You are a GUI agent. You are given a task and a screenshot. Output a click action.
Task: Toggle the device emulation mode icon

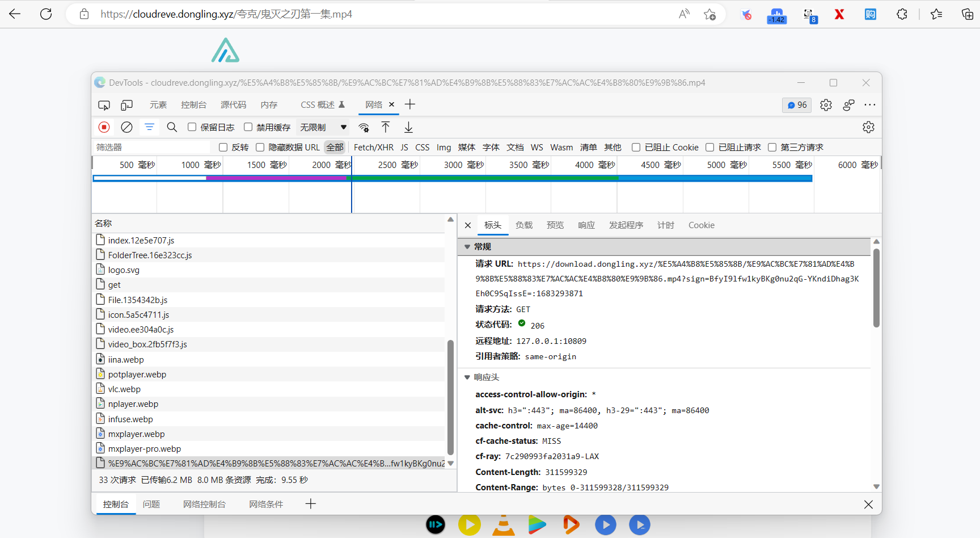(x=126, y=105)
